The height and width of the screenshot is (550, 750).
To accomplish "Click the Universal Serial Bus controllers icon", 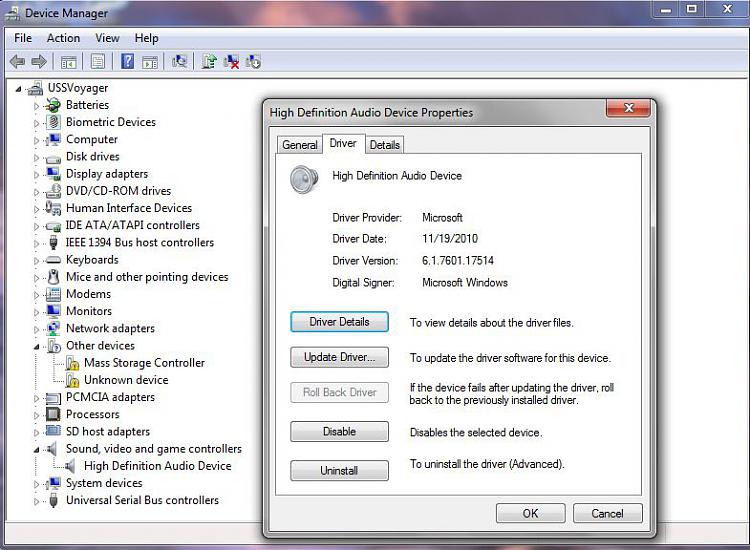I will tap(54, 500).
